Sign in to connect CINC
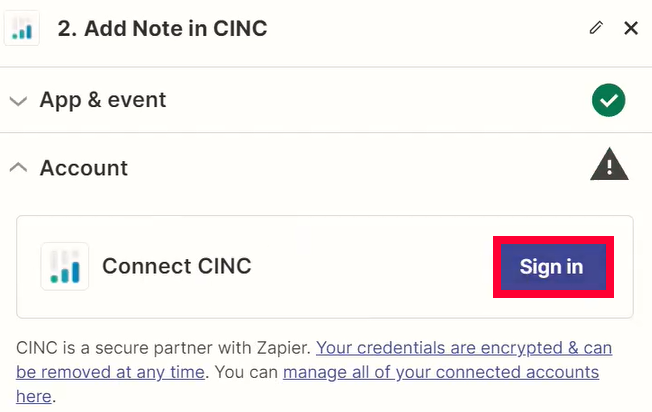The image size is (652, 412). coord(553,266)
